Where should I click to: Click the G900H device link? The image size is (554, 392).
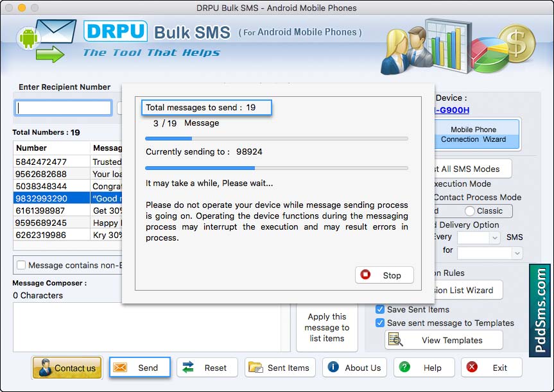click(x=453, y=110)
